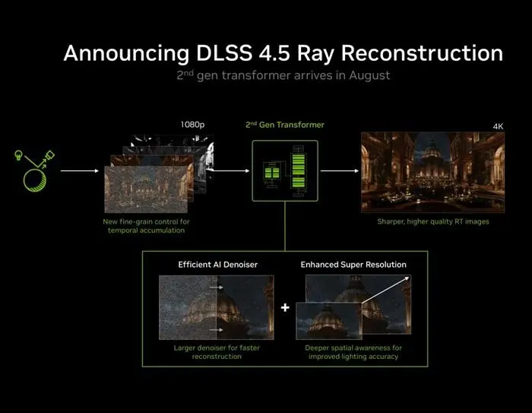Image resolution: width=532 pixels, height=413 pixels.
Task: Click the 'Efficient AI Denoiser' heading
Action: point(218,265)
